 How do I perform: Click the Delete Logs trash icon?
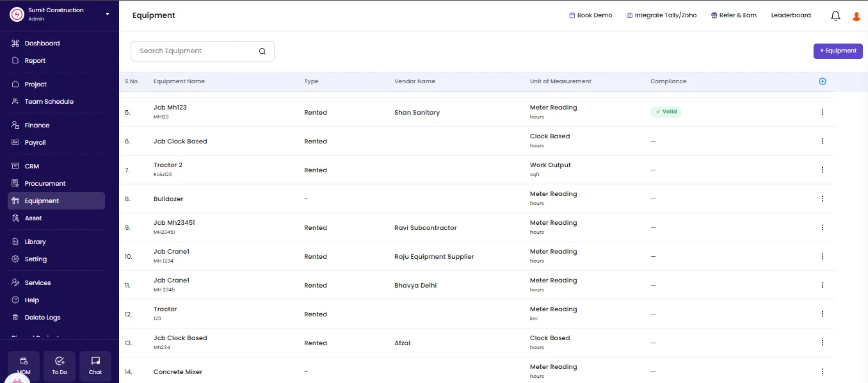pos(15,318)
